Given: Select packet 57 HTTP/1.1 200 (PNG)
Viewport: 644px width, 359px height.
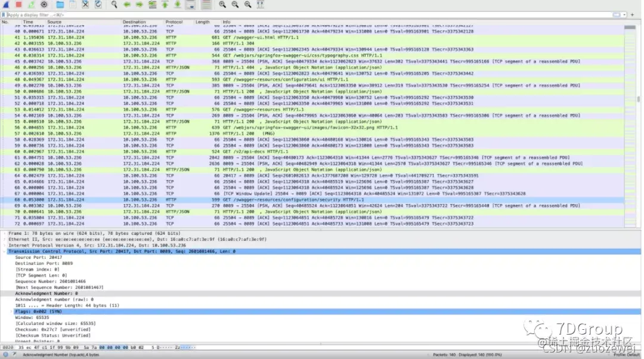Looking at the screenshot, I should click(312, 134).
